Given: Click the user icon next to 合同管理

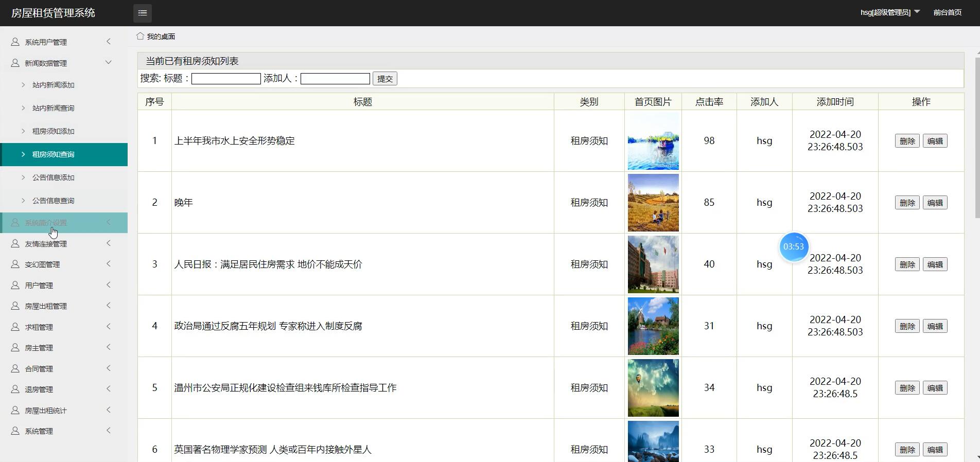Looking at the screenshot, I should click(x=15, y=368).
